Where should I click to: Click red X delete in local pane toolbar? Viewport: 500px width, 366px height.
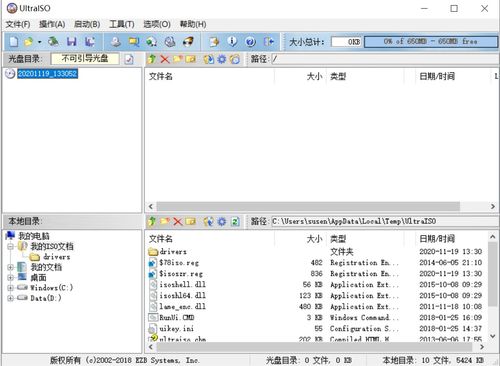(x=178, y=221)
